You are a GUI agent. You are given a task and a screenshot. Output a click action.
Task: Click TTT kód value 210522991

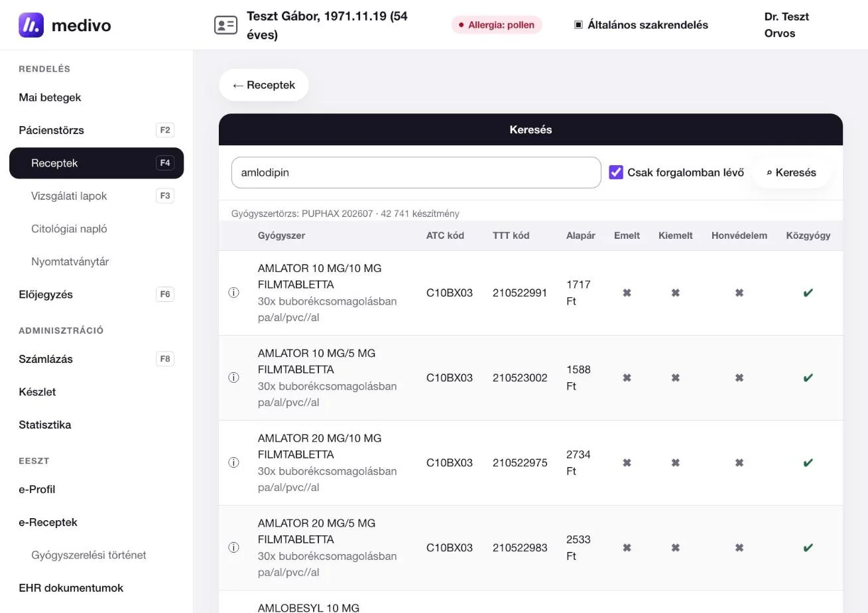[x=520, y=293]
